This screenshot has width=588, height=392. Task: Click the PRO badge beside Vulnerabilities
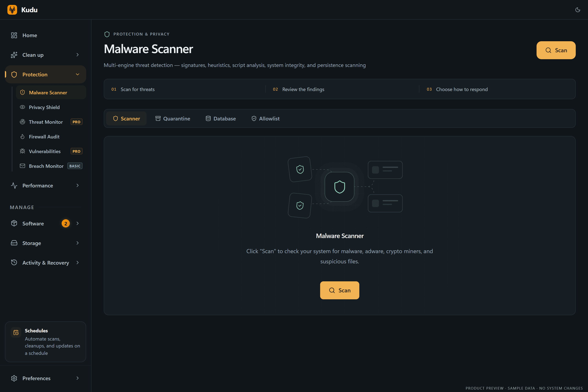77,151
